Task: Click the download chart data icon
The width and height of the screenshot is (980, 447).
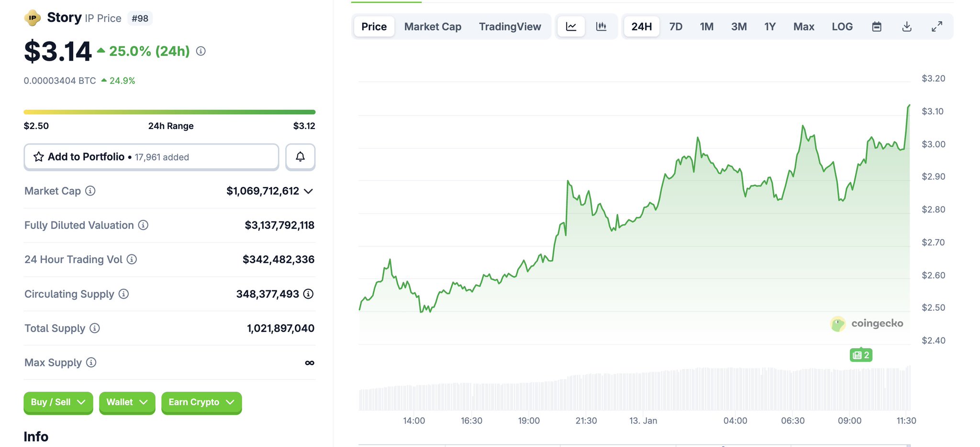Action: click(906, 27)
